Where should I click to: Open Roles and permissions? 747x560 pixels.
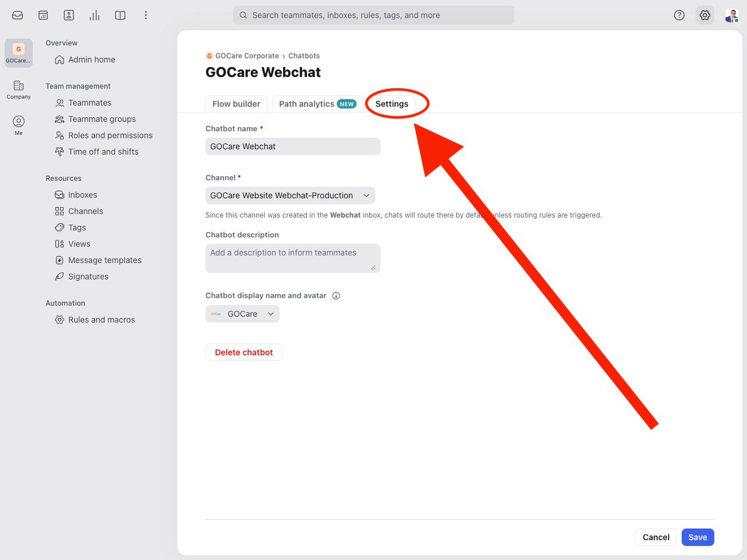click(110, 135)
